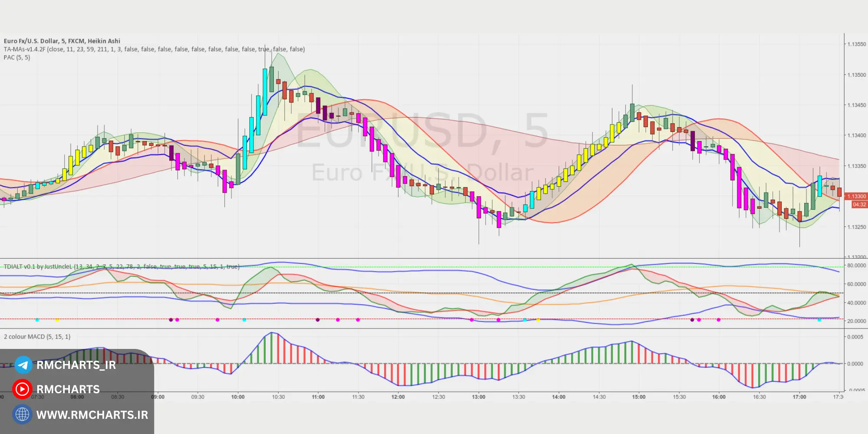Click the Telegram paper-plane icon

tap(23, 365)
